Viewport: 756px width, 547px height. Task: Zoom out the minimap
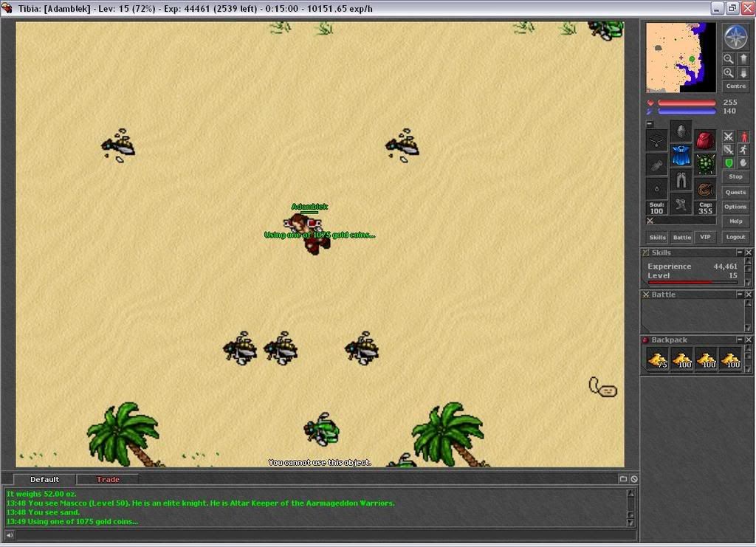(729, 59)
